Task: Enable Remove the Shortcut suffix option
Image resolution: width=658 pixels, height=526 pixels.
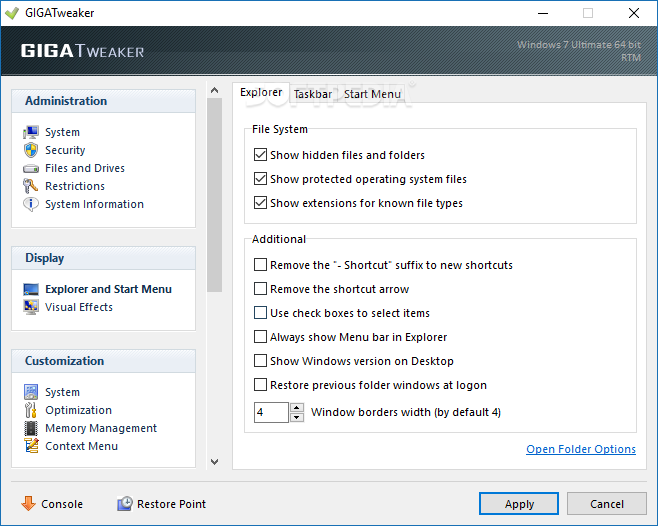Action: coord(260,264)
